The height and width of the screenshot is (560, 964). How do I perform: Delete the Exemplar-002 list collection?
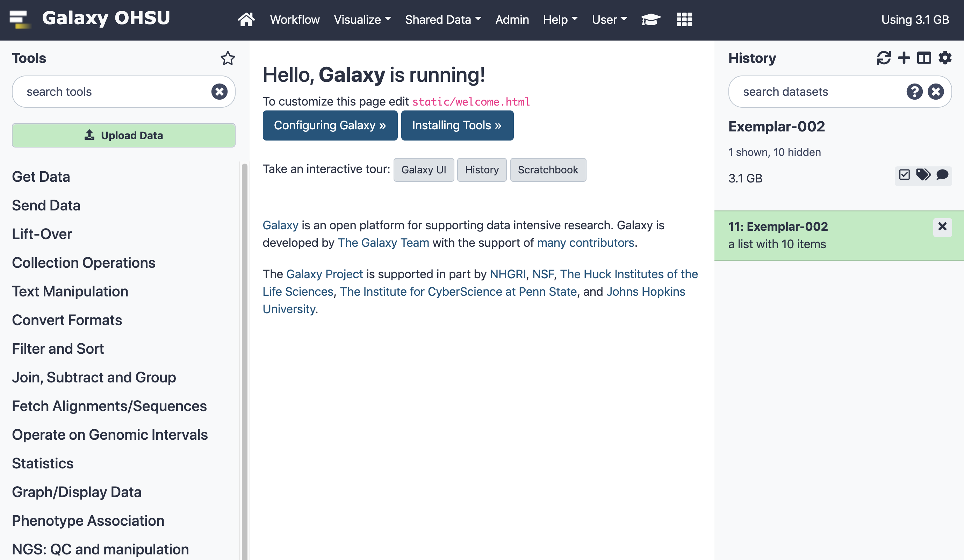click(943, 227)
